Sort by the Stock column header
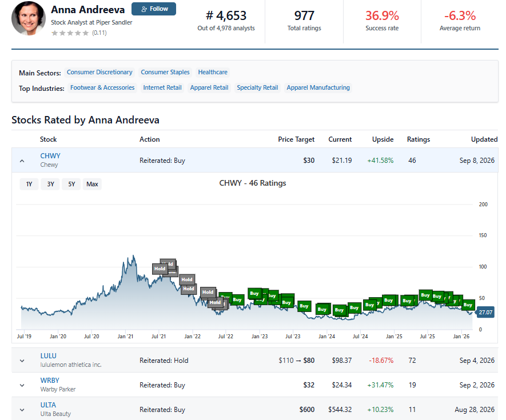Image resolution: width=506 pixels, height=420 pixels. coord(48,139)
